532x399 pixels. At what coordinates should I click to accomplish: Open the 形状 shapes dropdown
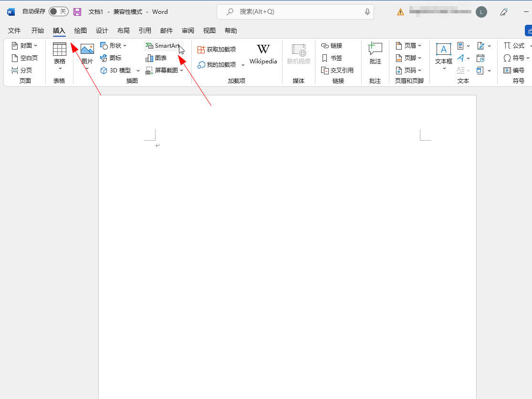point(114,46)
